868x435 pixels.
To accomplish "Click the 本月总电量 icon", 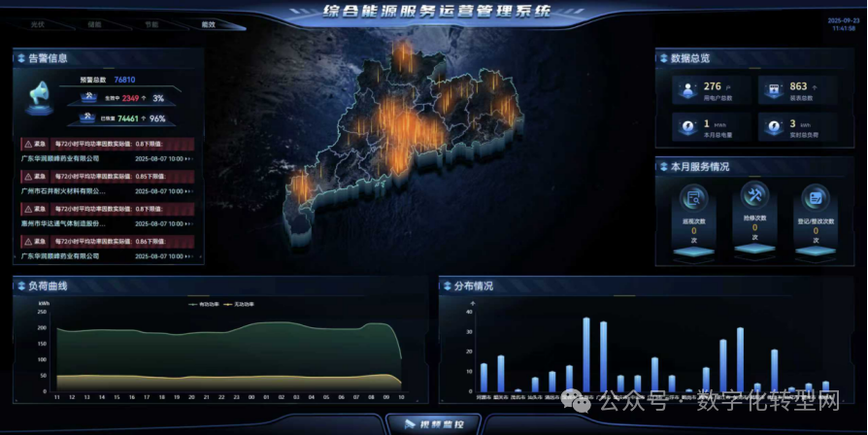I will pyautogui.click(x=688, y=127).
